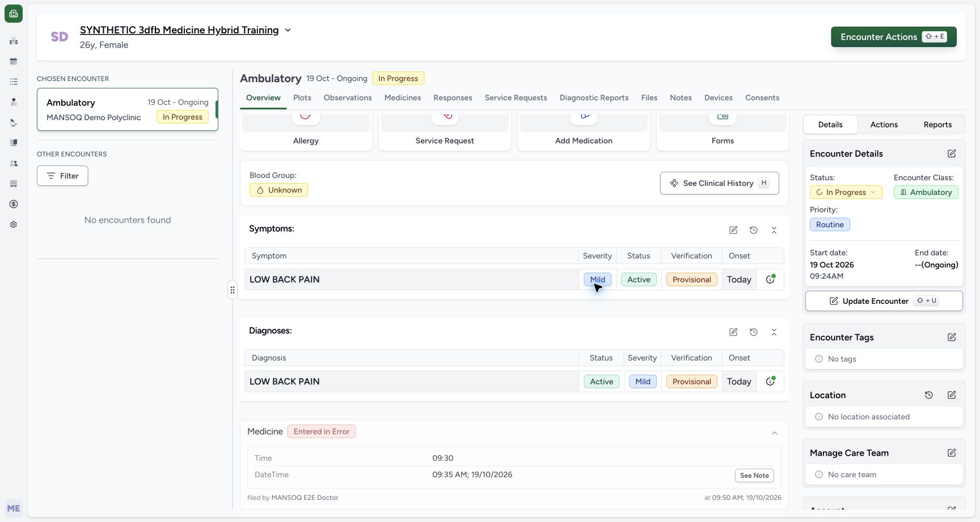Open the calendar appointments sidebar icon

point(14,61)
